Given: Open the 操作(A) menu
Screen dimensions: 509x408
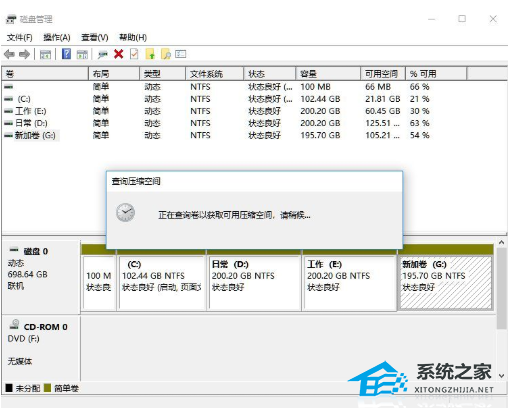Looking at the screenshot, I should tap(57, 37).
